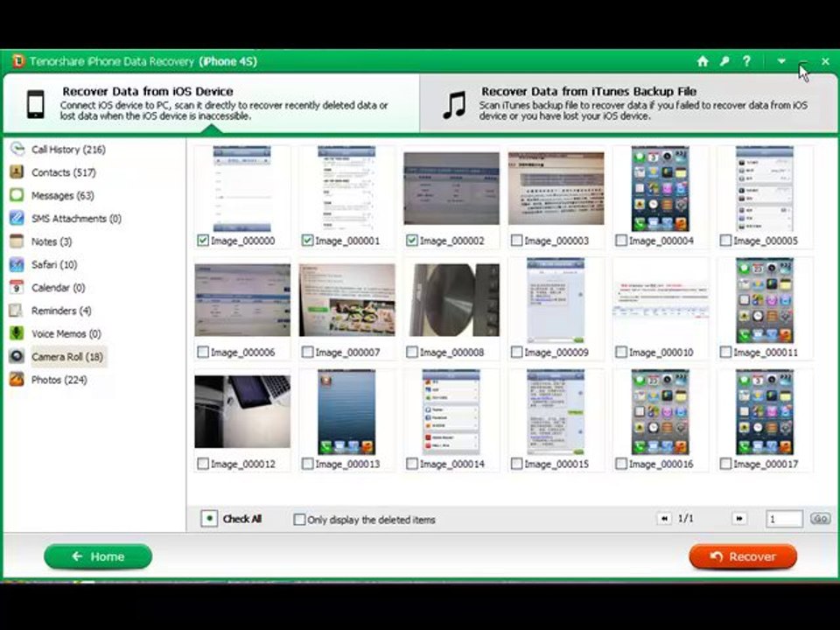Open Messages (63) category

pyautogui.click(x=63, y=195)
